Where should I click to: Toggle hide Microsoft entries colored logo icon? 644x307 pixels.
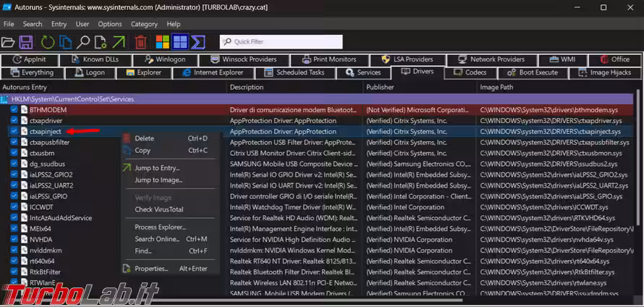[161, 42]
